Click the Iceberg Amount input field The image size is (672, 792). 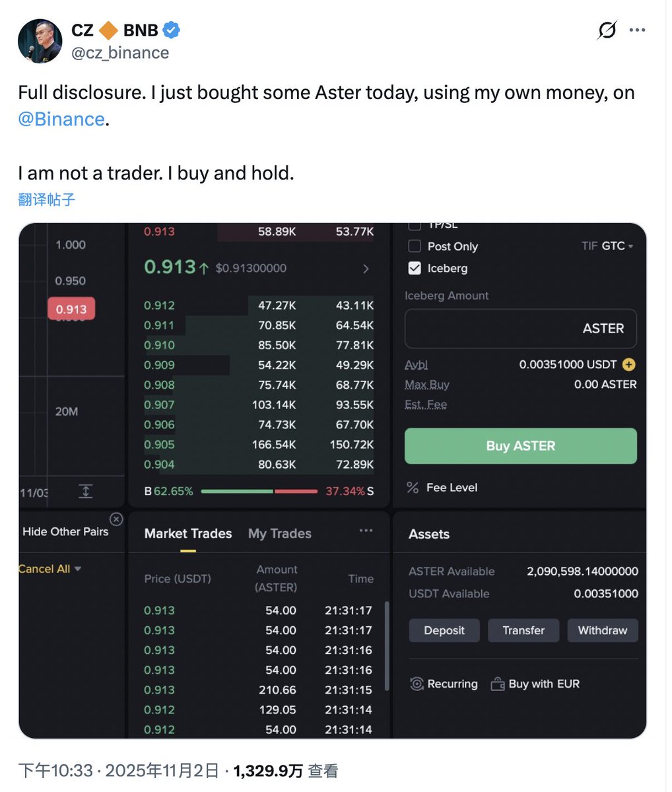point(520,329)
